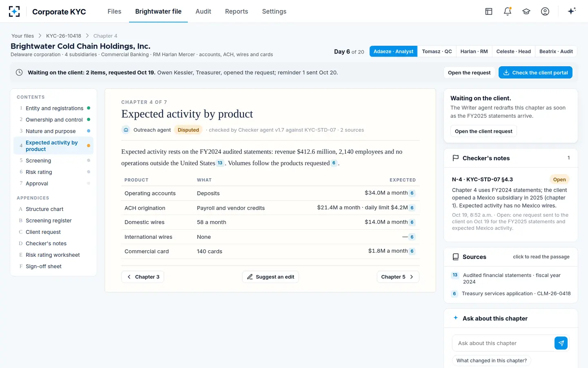Click the Corporate KYC logo icon
This screenshot has width=588, height=368.
click(14, 11)
